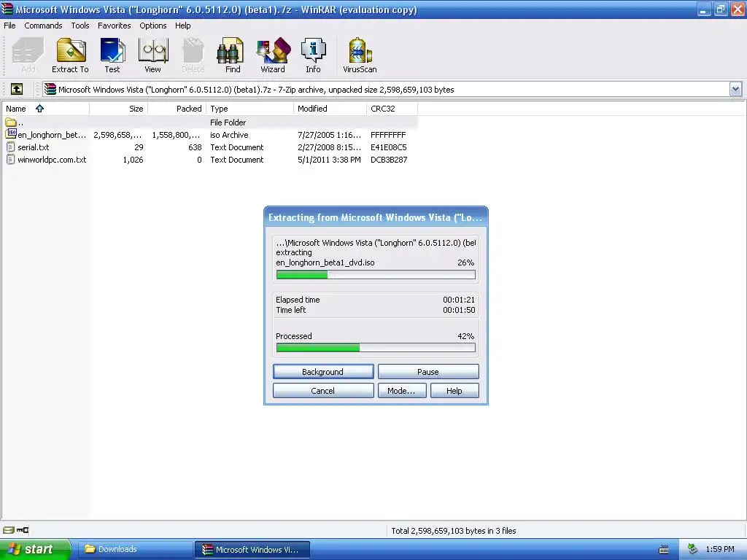Click the drive icon in status bar
Viewport: 747px width, 560px height.
[x=9, y=530]
